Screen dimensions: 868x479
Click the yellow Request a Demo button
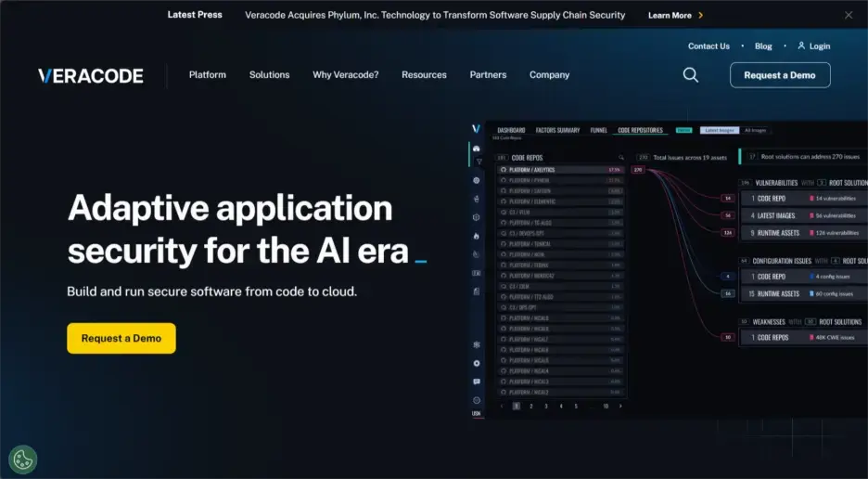[x=121, y=338]
